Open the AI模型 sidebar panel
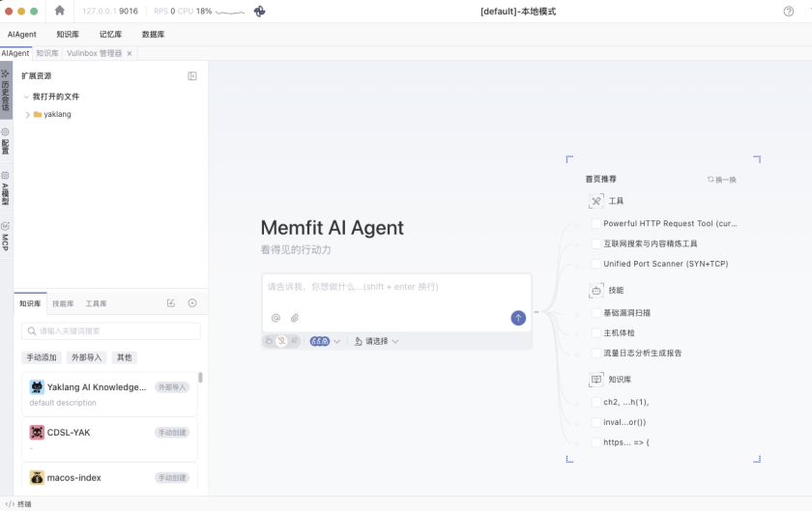The height and width of the screenshot is (511, 812). tap(6, 188)
